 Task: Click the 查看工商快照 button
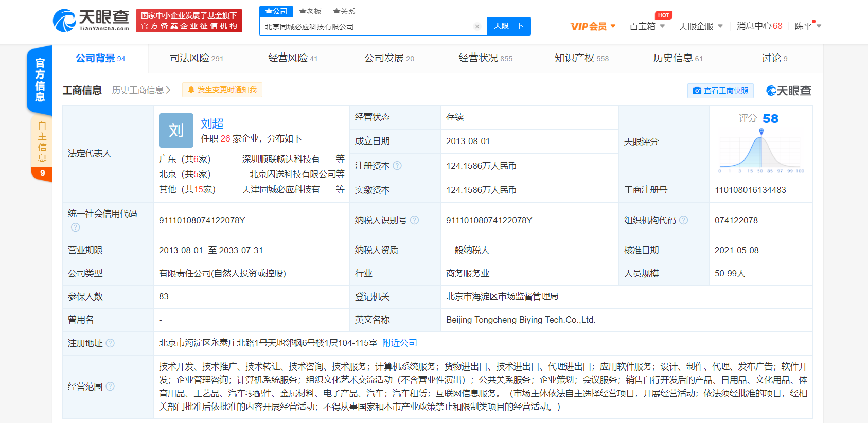[720, 91]
